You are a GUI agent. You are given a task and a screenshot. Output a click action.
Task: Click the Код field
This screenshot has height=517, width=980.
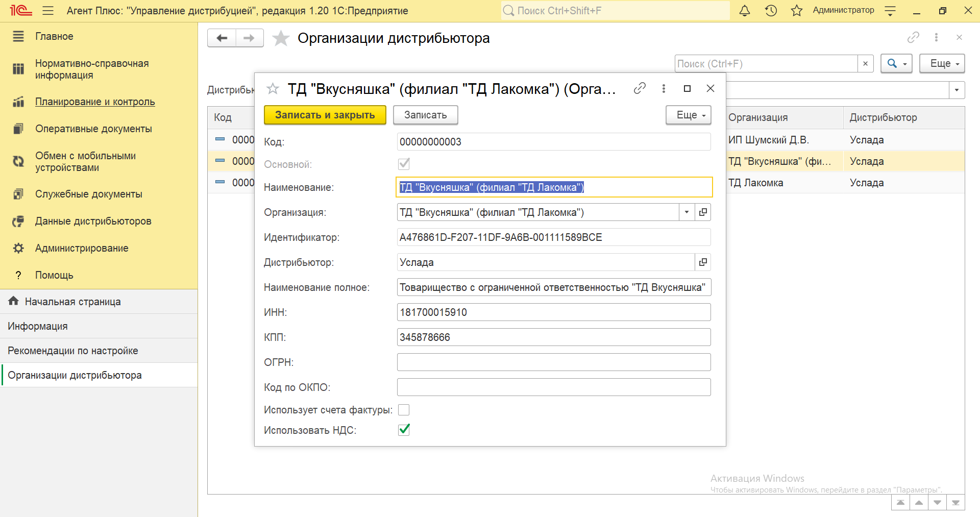554,142
